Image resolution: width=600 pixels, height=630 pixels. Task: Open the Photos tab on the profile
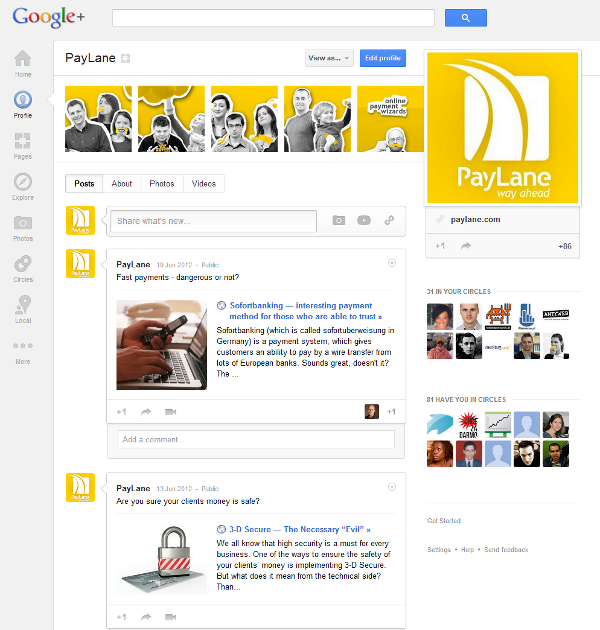162,184
